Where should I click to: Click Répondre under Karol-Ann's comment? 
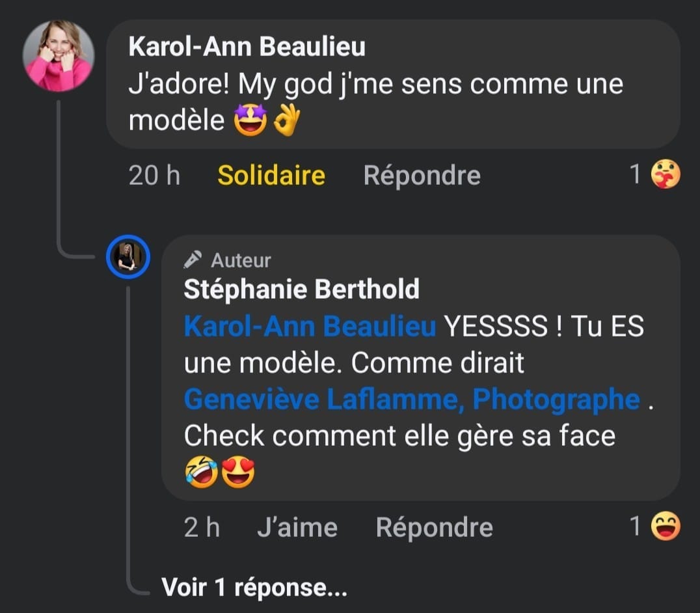click(422, 175)
